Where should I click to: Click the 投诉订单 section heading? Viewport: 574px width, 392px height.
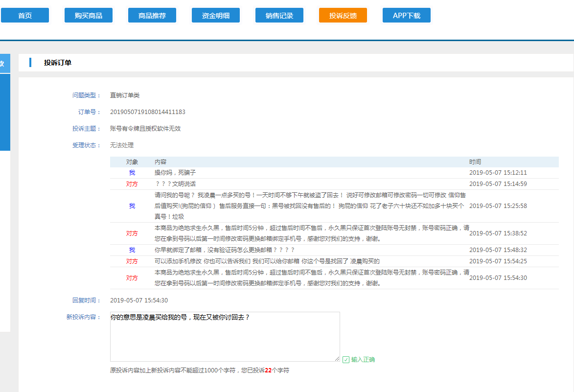tap(58, 63)
